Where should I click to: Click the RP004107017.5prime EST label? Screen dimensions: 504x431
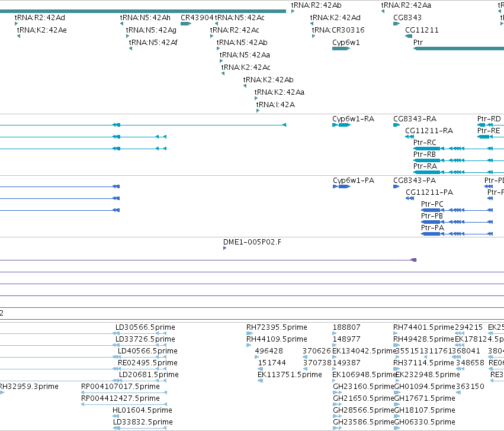[121, 387]
